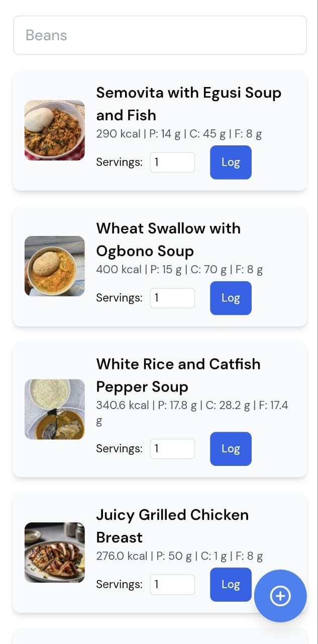Image resolution: width=318 pixels, height=644 pixels.
Task: Select White Rice and Catfish Pepper Soup title
Action: click(178, 375)
